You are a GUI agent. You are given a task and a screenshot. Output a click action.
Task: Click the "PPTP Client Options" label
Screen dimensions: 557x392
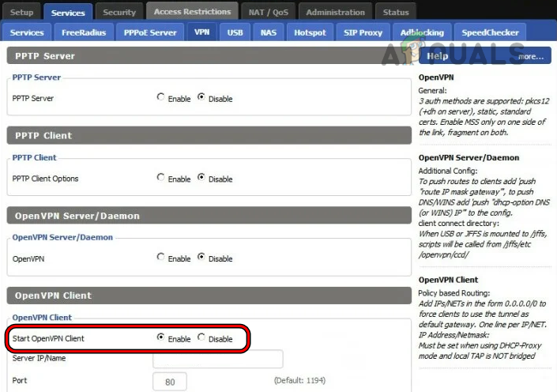(x=45, y=179)
